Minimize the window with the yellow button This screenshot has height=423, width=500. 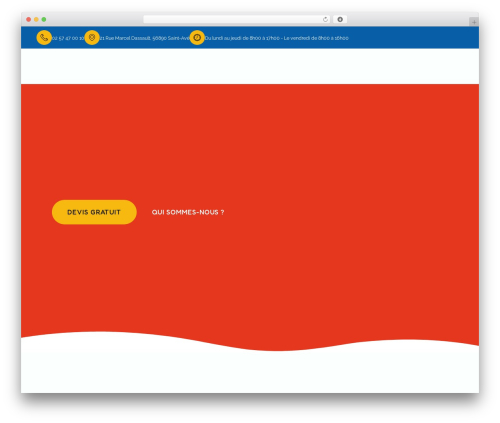36,19
